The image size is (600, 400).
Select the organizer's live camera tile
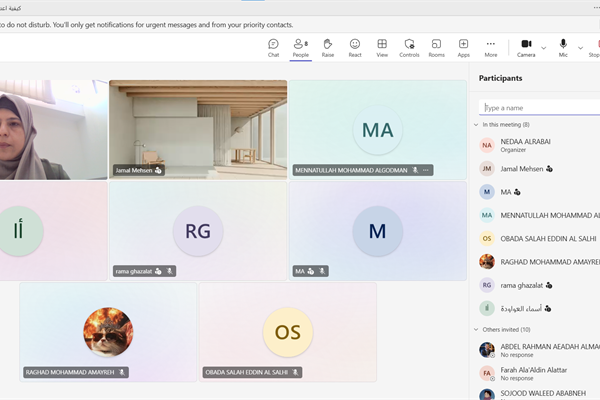[54, 130]
